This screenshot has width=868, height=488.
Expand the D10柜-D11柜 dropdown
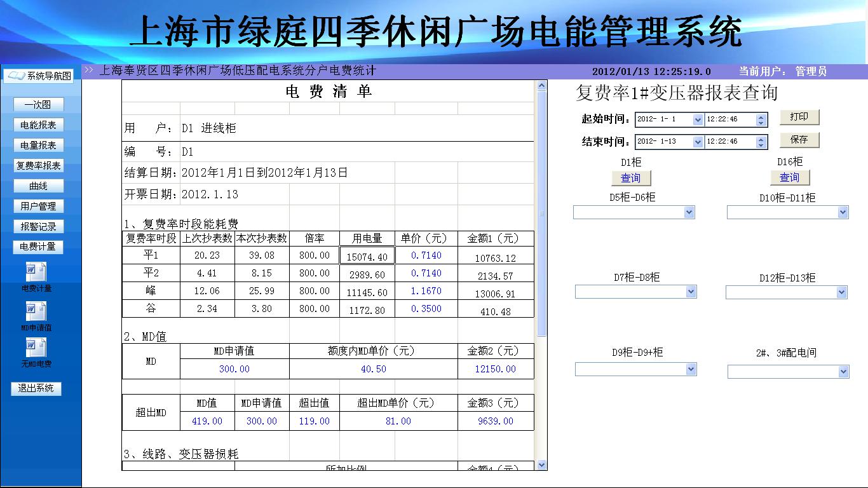(843, 212)
